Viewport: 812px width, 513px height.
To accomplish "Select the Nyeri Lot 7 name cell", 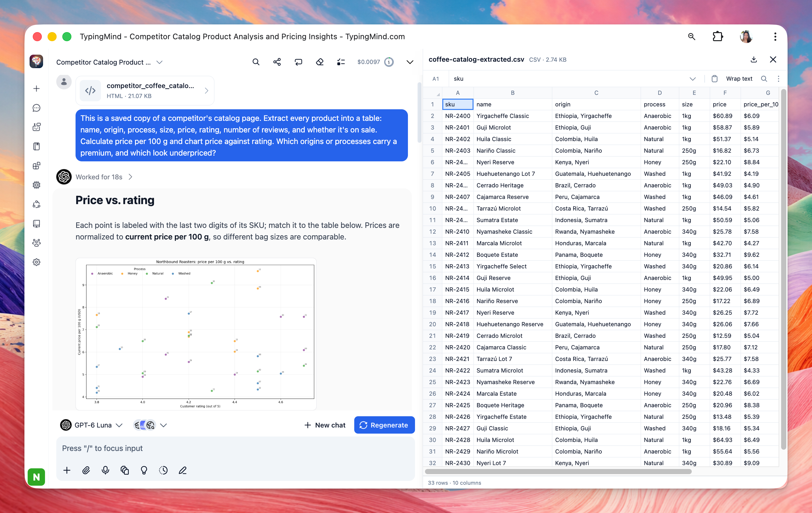I will click(512, 463).
